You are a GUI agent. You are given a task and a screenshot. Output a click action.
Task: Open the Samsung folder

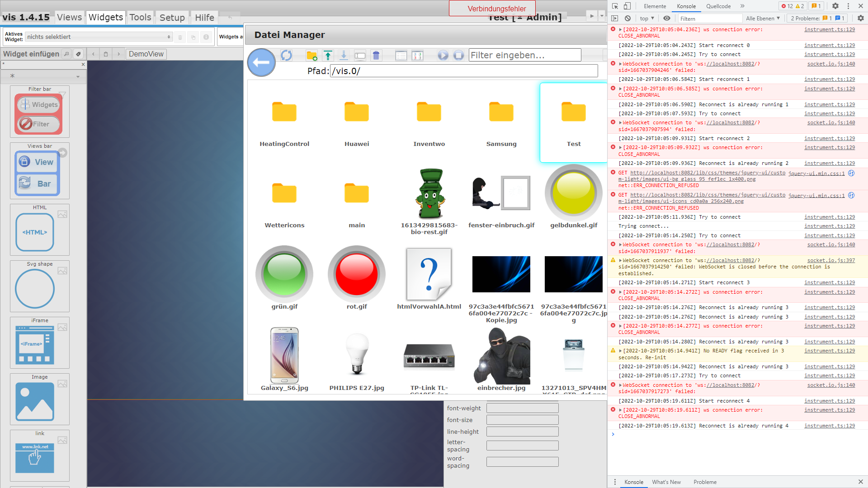(x=501, y=122)
